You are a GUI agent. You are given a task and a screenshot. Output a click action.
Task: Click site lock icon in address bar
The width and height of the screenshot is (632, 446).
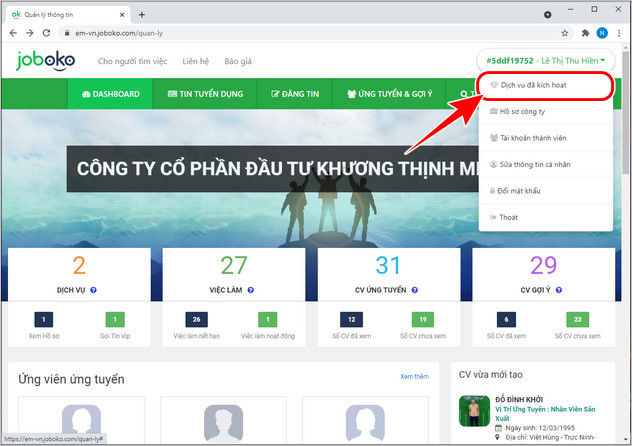click(x=67, y=33)
